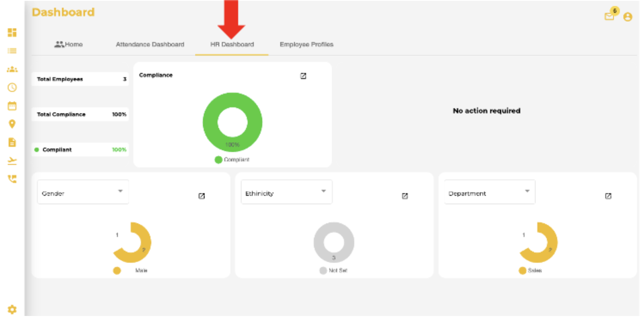The width and height of the screenshot is (644, 328).
Task: Select the list icon in the sidebar
Action: point(12,50)
